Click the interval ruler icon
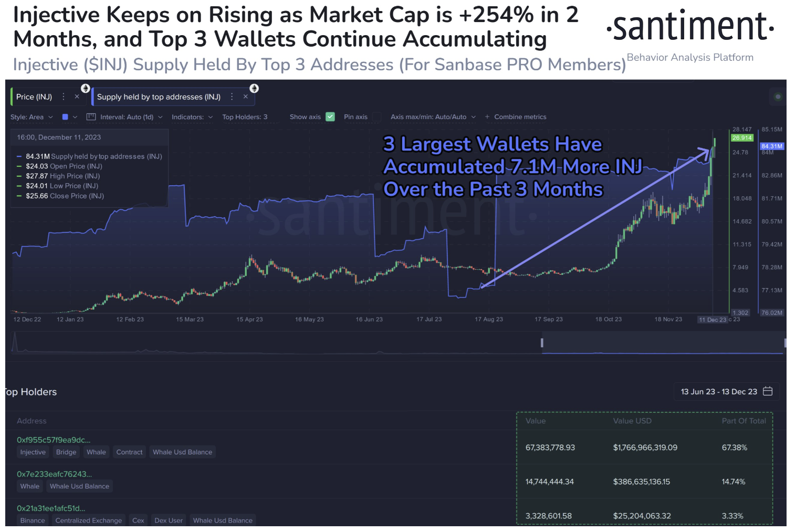 point(91,117)
